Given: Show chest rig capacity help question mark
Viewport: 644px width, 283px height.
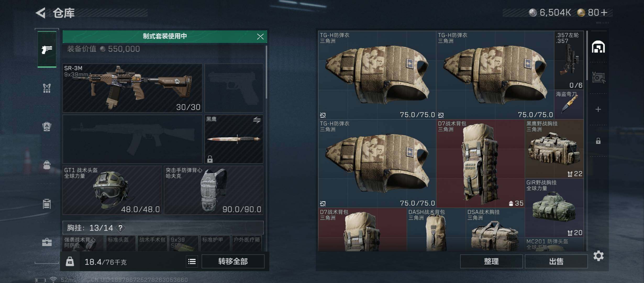Looking at the screenshot, I should (x=120, y=228).
